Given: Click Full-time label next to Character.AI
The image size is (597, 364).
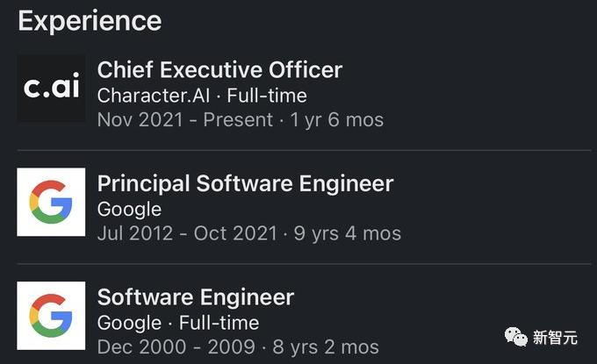Looking at the screenshot, I should click(x=266, y=95).
